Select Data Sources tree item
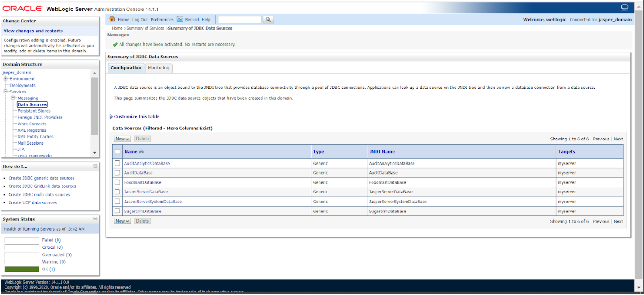Screen dimensions: 644x295 point(32,104)
